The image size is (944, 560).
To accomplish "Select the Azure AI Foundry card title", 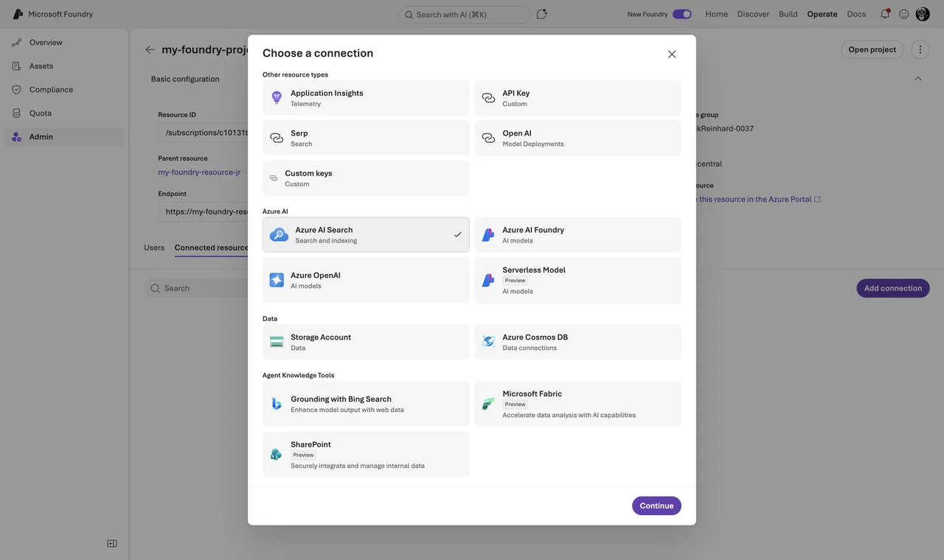I will tap(533, 230).
